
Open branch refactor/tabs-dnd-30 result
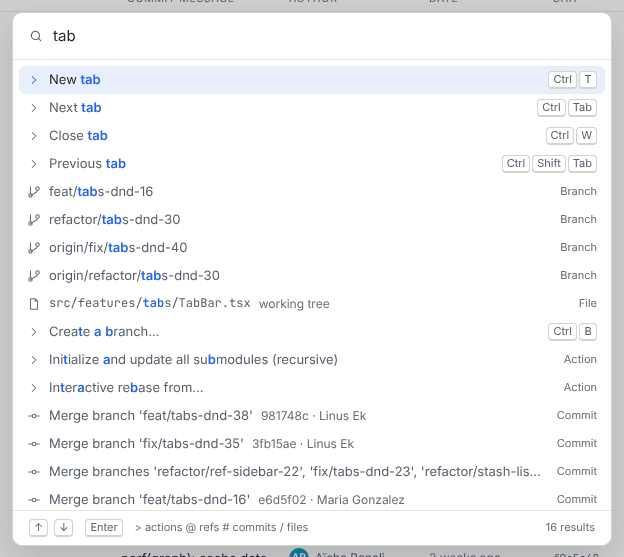pyautogui.click(x=312, y=220)
